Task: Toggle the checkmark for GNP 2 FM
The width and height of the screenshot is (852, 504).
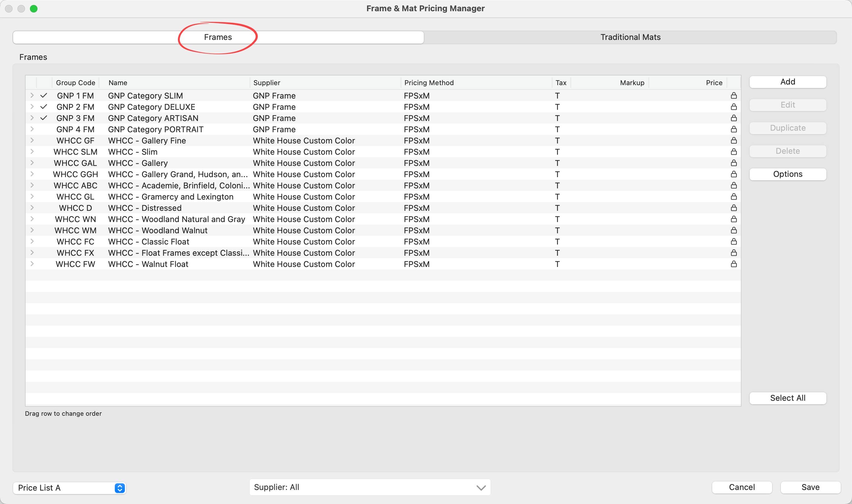Action: 43,107
